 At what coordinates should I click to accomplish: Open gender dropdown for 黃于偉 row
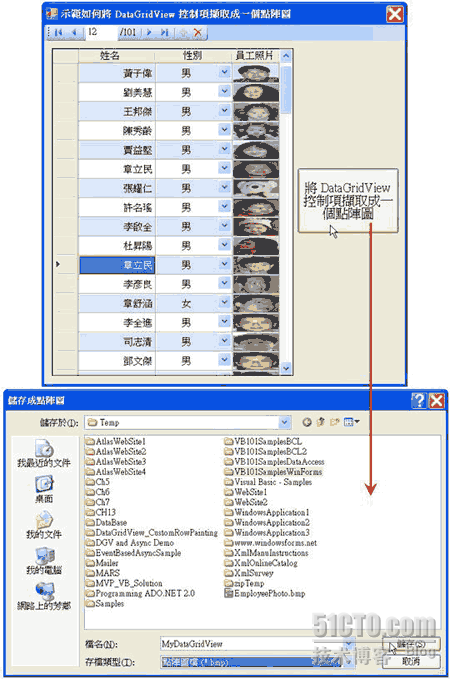click(x=224, y=72)
